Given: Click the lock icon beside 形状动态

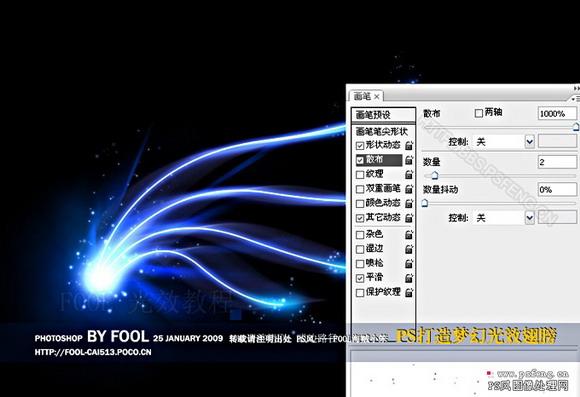Looking at the screenshot, I should [x=408, y=145].
